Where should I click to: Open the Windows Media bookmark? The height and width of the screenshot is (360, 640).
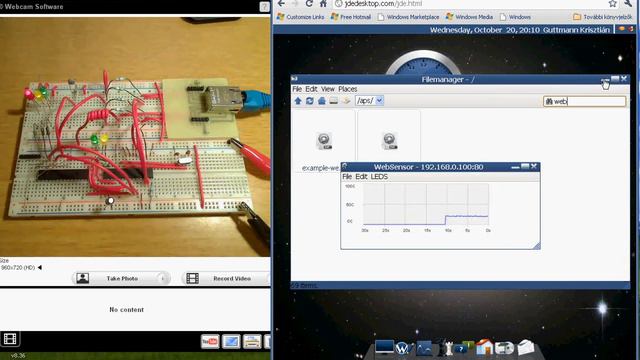[469, 17]
